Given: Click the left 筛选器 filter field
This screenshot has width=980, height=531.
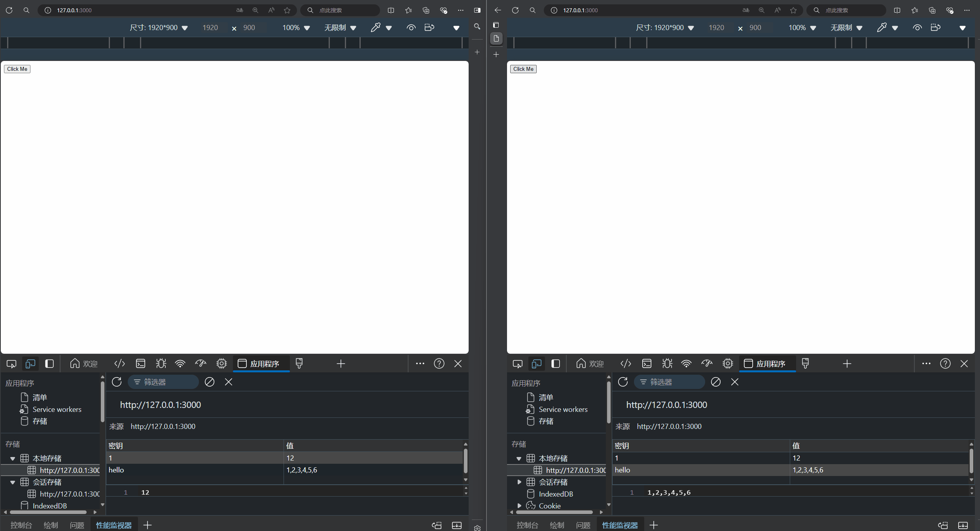Looking at the screenshot, I should point(163,382).
